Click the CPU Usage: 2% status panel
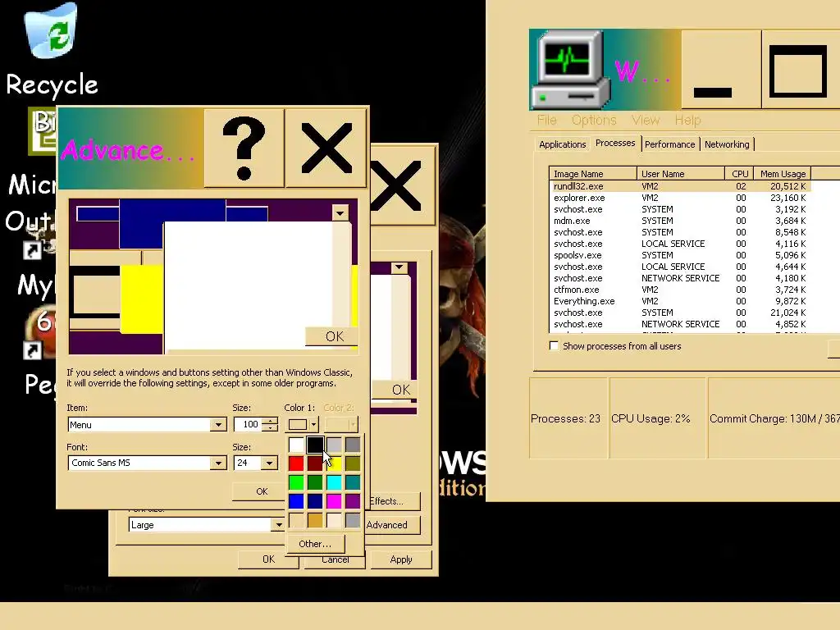 [658, 418]
